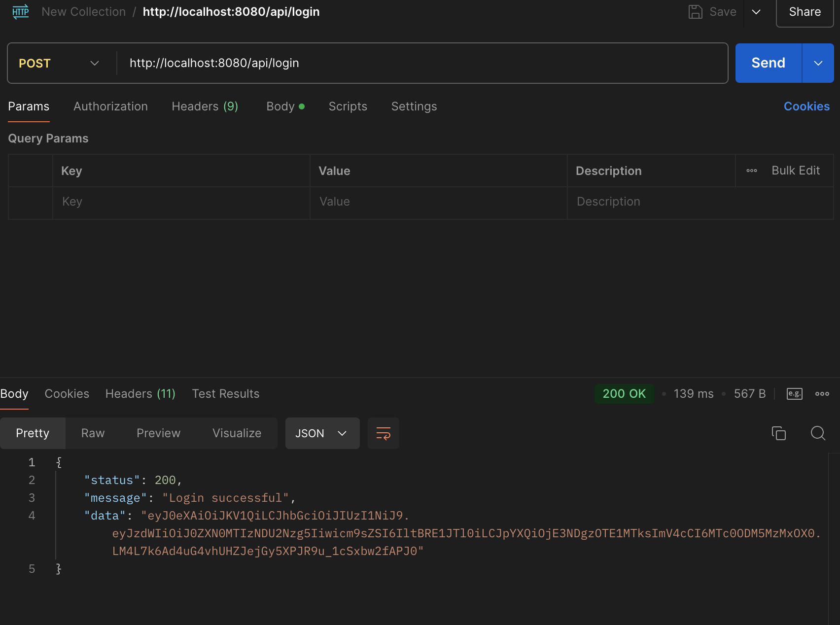This screenshot has width=840, height=625.
Task: Click line number 4 in the gutter
Action: 32,516
